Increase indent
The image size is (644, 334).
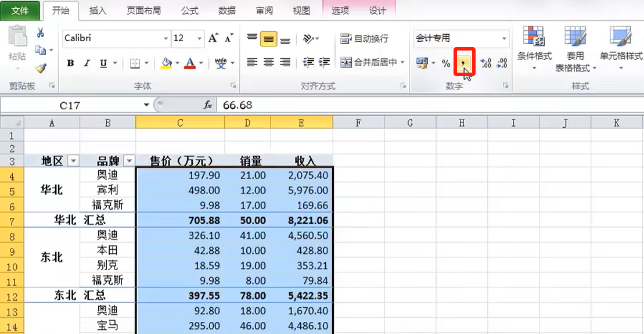(324, 63)
